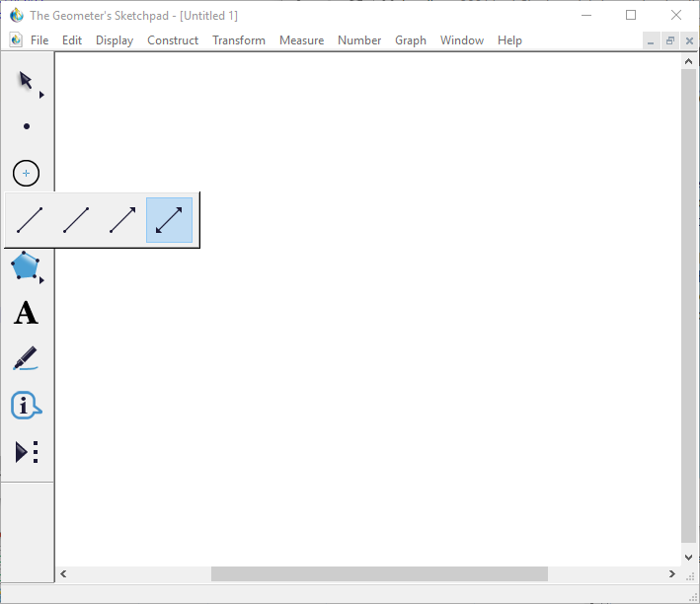Screen dimensions: 700x604
Task: Select the Information tool
Action: pyautogui.click(x=26, y=406)
